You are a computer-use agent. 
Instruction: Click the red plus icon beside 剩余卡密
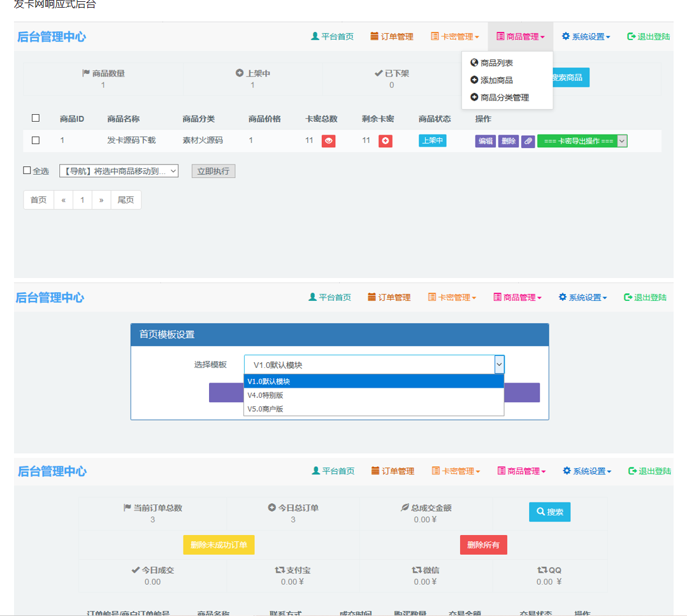pos(385,141)
